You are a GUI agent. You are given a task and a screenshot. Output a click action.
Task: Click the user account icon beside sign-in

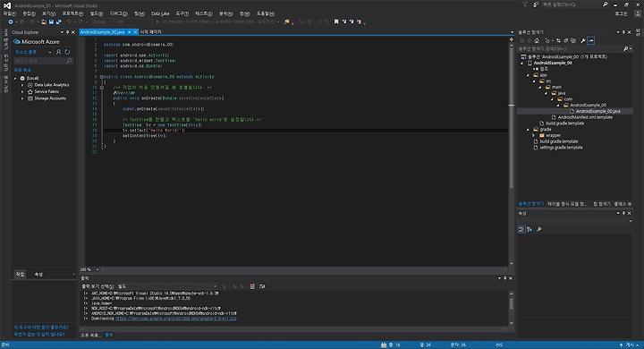click(x=638, y=13)
